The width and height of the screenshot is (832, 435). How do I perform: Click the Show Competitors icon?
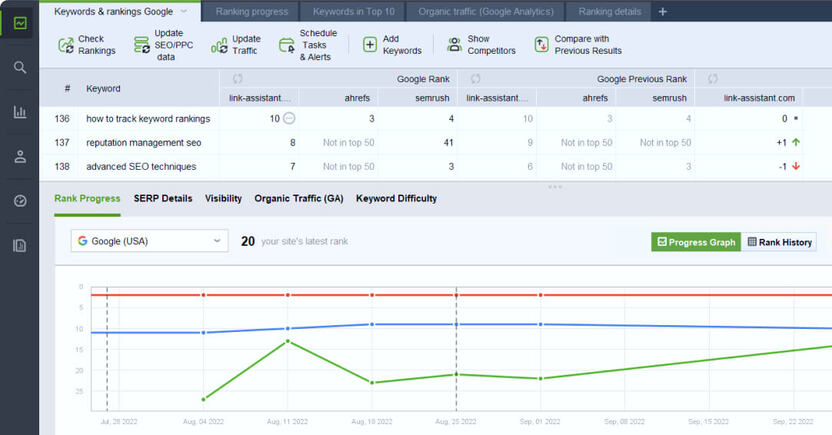(x=454, y=45)
